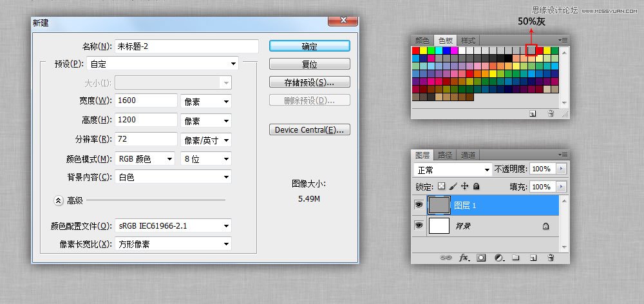
Task: Click the 不透明度 opacity value field
Action: click(542, 169)
